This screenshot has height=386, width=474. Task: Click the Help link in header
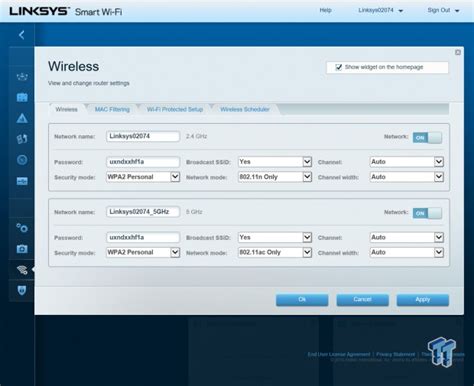325,10
